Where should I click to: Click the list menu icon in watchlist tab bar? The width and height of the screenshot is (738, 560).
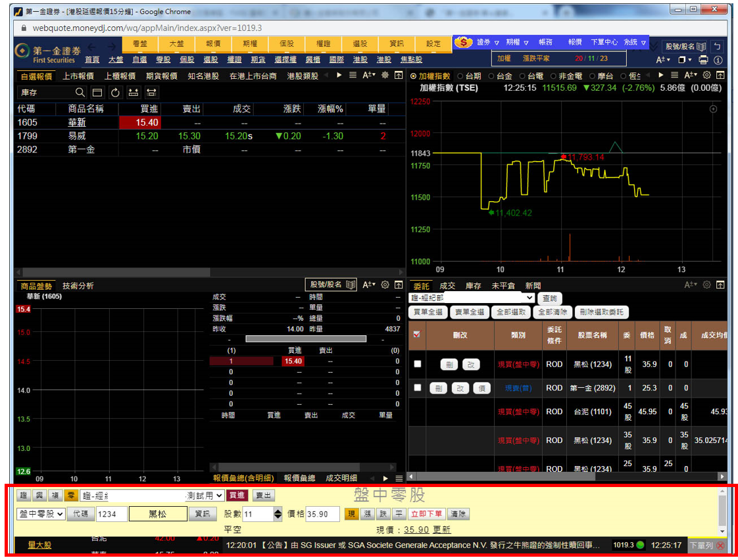click(353, 76)
